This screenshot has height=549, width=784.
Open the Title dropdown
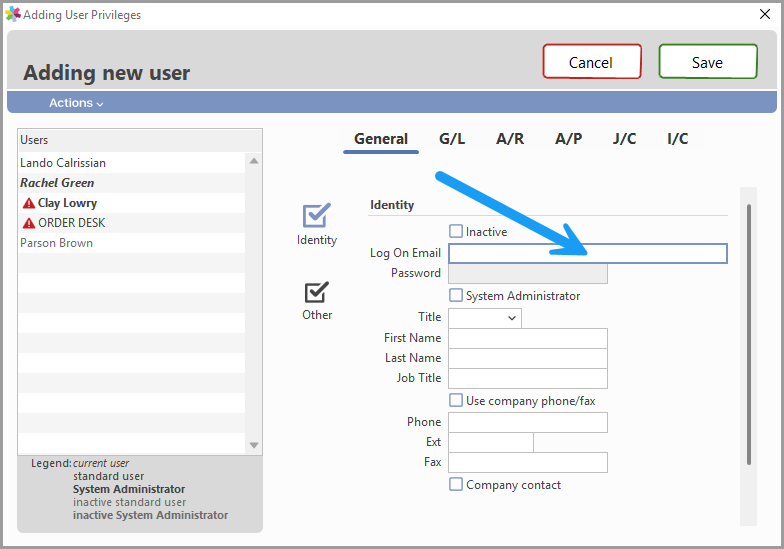pyautogui.click(x=484, y=318)
